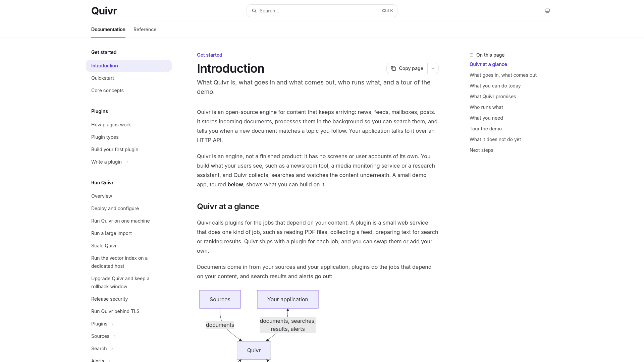Toggle the theme monitor icon
The width and height of the screenshot is (644, 362).
pos(547,11)
